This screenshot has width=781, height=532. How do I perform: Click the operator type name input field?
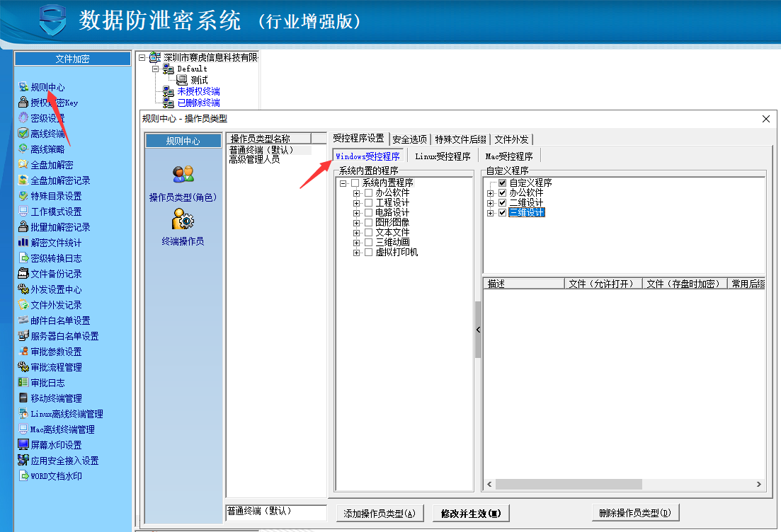[276, 513]
